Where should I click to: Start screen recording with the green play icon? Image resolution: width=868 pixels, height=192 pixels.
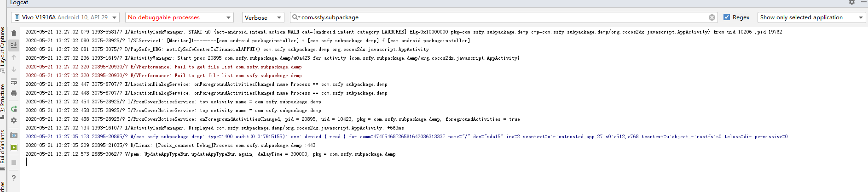(x=14, y=147)
